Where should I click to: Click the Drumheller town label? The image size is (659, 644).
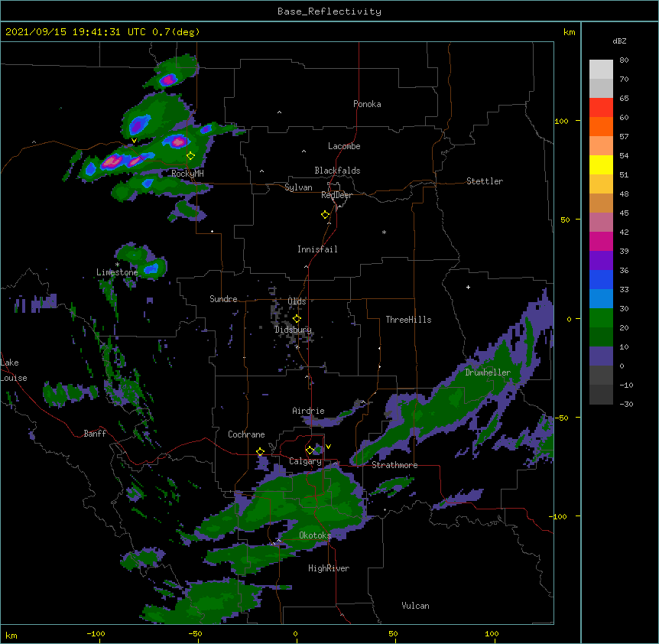[488, 372]
